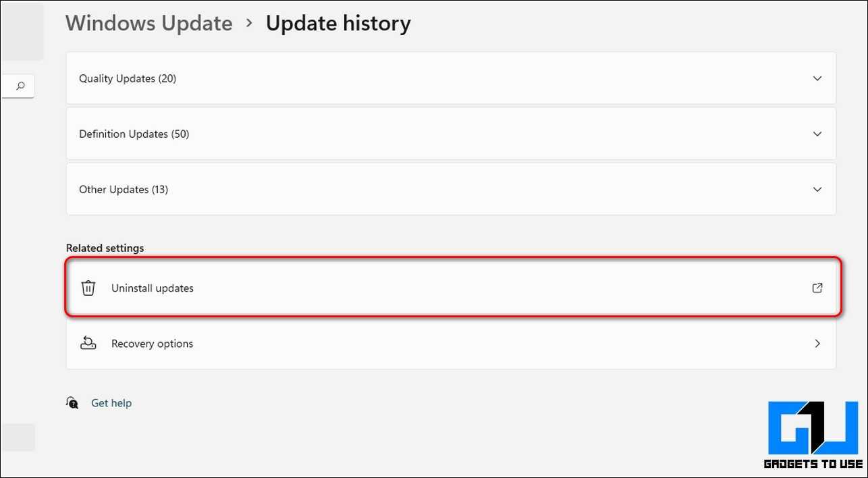The height and width of the screenshot is (478, 868).
Task: Open Recovery options using the right chevron
Action: [x=817, y=344]
